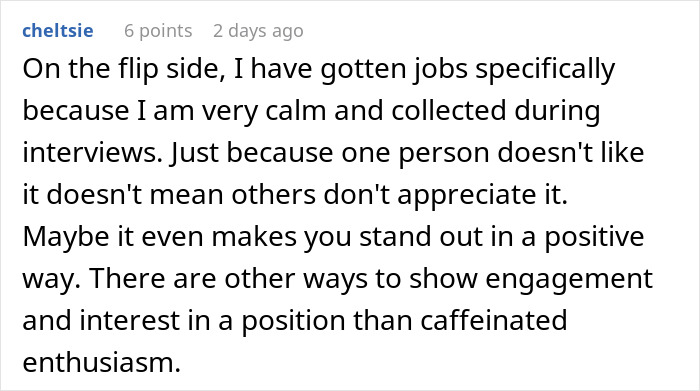Click the word "enthusiasm" ending the comment

pyautogui.click(x=98, y=362)
